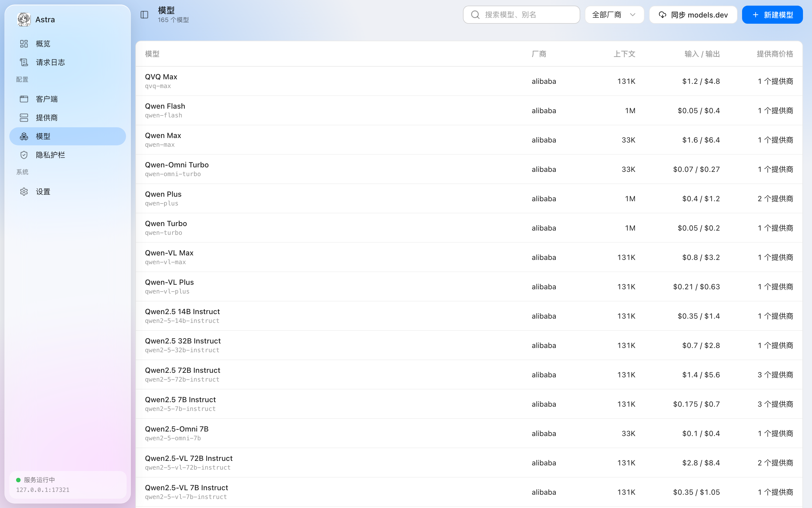Open the QVQ Max model row
The width and height of the screenshot is (812, 508).
(469, 81)
